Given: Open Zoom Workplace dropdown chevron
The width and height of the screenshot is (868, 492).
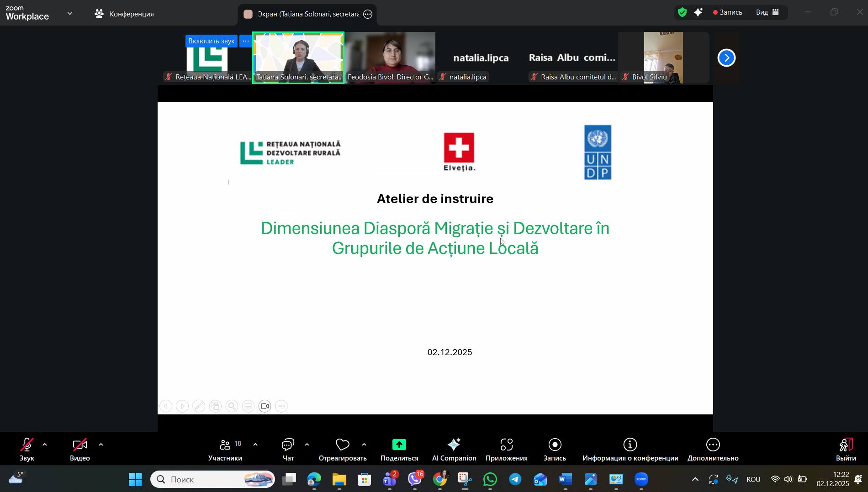Looking at the screenshot, I should point(70,14).
